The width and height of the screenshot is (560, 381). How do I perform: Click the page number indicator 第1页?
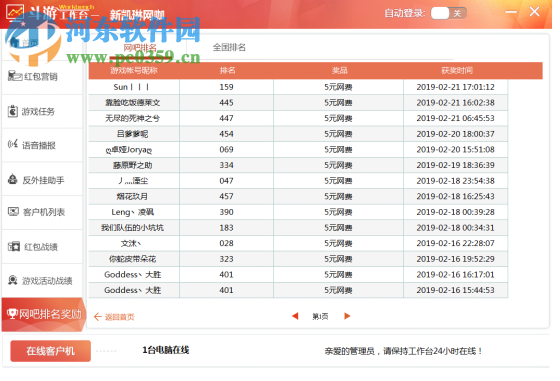(320, 316)
